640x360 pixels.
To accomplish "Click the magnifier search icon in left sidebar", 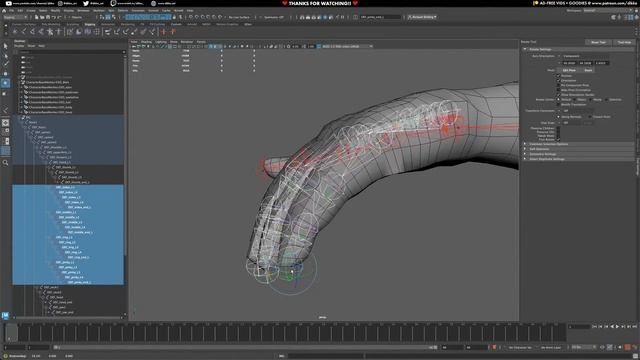I will pos(5,162).
